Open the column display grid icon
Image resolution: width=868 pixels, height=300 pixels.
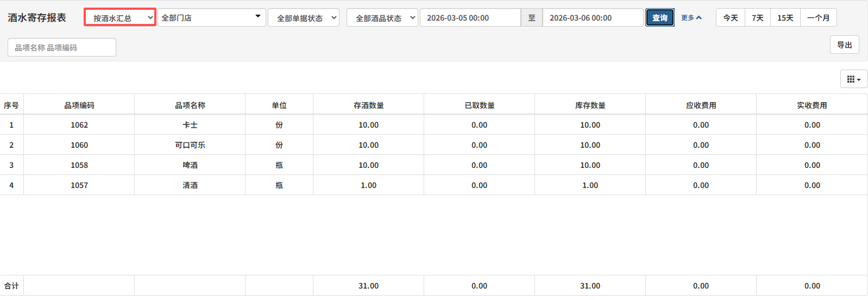tap(853, 79)
